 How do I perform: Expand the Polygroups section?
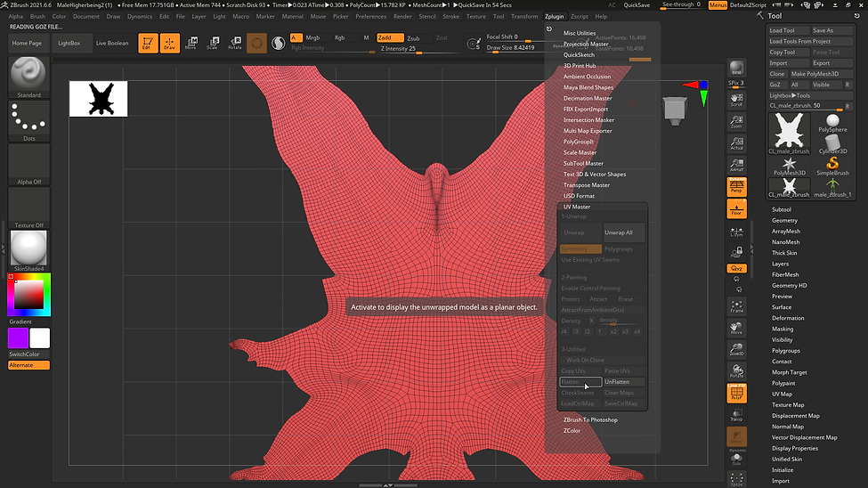tap(785, 351)
